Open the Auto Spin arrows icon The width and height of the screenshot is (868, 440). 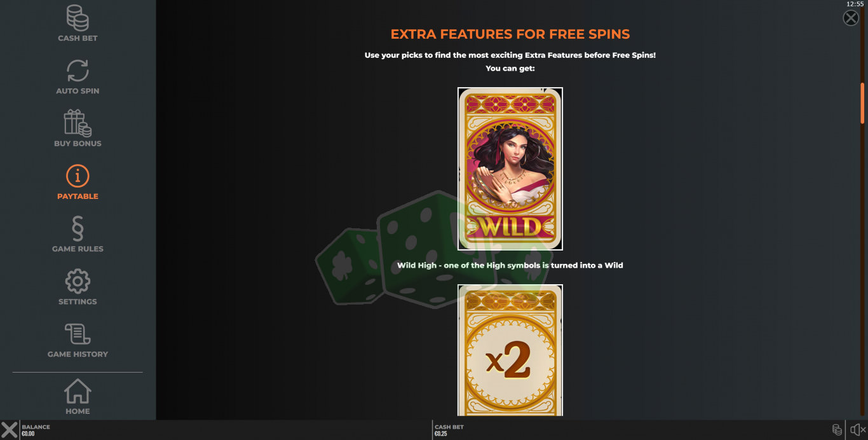pyautogui.click(x=78, y=71)
